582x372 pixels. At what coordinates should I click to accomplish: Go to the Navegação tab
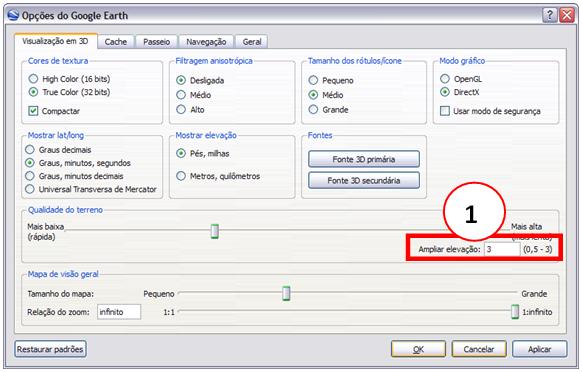pos(206,42)
